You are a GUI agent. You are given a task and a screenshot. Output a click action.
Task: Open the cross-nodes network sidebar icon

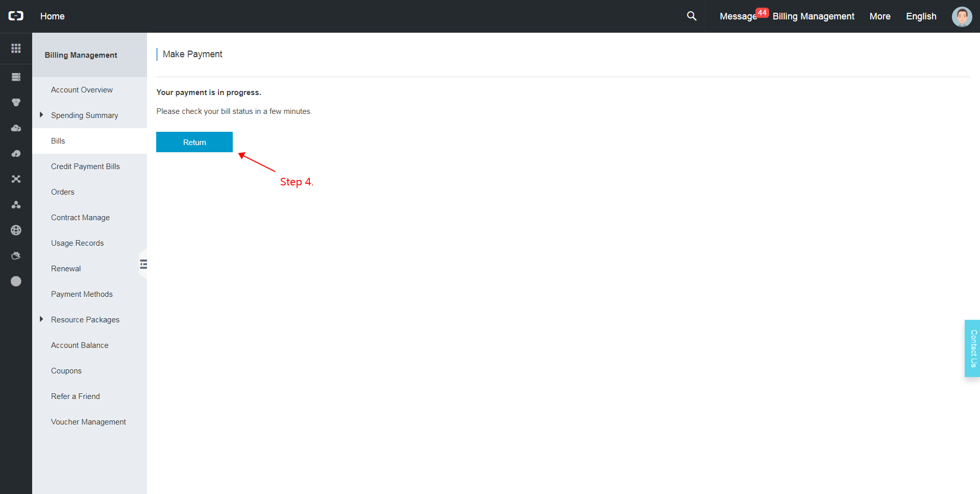pyautogui.click(x=16, y=179)
